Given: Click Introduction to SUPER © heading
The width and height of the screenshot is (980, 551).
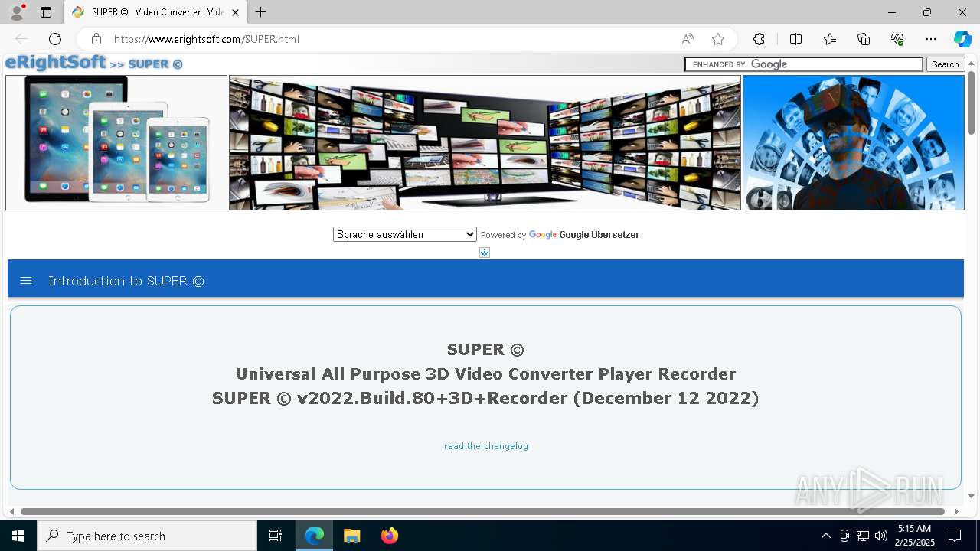Looking at the screenshot, I should 126,281.
